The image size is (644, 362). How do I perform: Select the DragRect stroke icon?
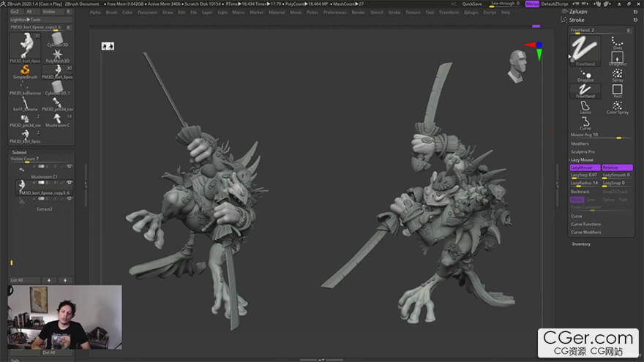pyautogui.click(x=618, y=59)
